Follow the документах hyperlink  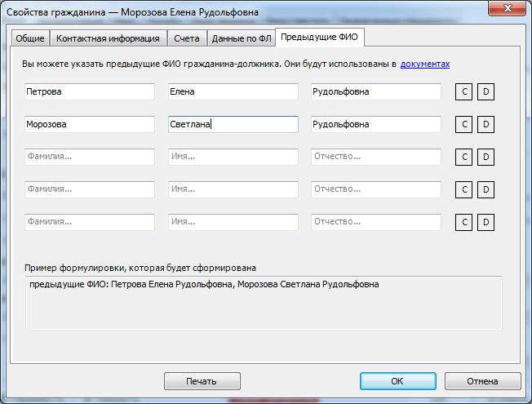pos(425,64)
